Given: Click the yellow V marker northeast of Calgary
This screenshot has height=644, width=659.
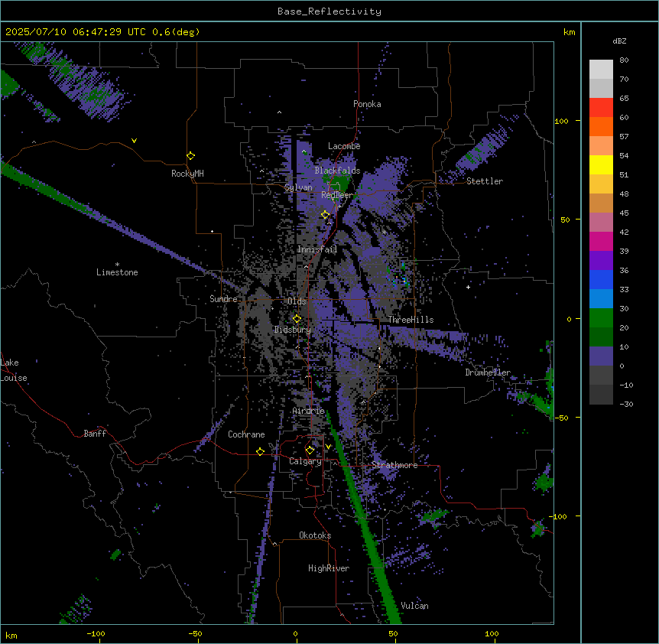Looking at the screenshot, I should (328, 447).
